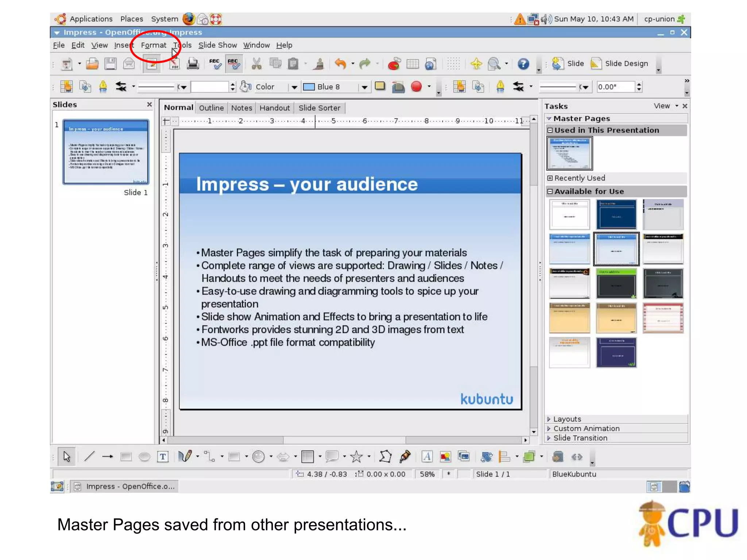The height and width of the screenshot is (560, 747).
Task: Close the Slides panel
Action: [x=149, y=105]
